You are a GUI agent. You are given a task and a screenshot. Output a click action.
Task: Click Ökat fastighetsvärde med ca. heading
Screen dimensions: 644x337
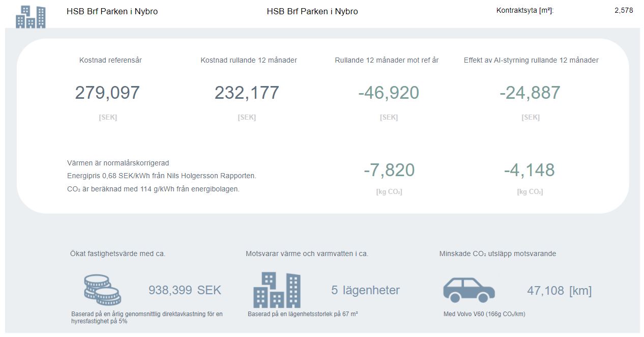click(118, 254)
